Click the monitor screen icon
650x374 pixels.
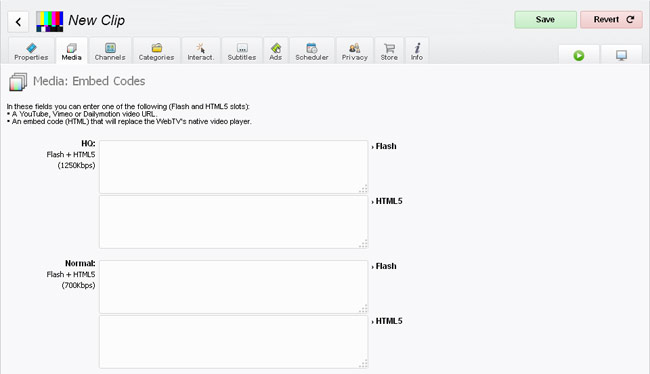click(621, 55)
